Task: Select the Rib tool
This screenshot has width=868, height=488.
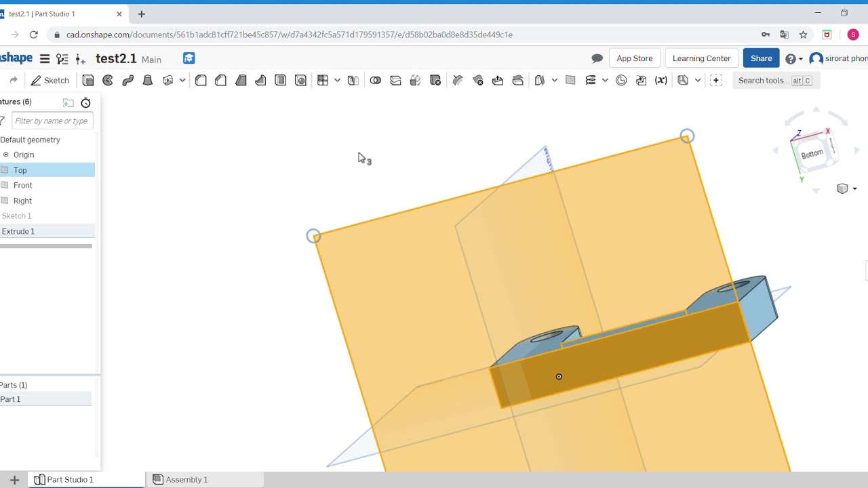Action: coord(260,81)
